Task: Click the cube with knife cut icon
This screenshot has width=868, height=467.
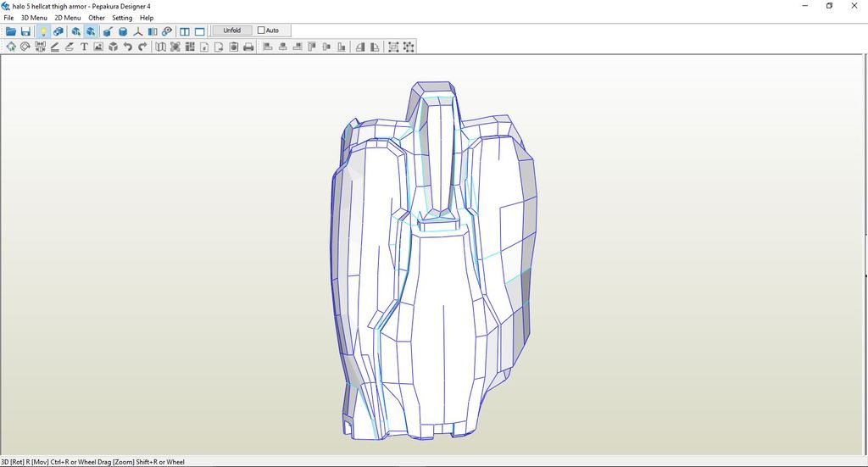Action: pyautogui.click(x=108, y=31)
